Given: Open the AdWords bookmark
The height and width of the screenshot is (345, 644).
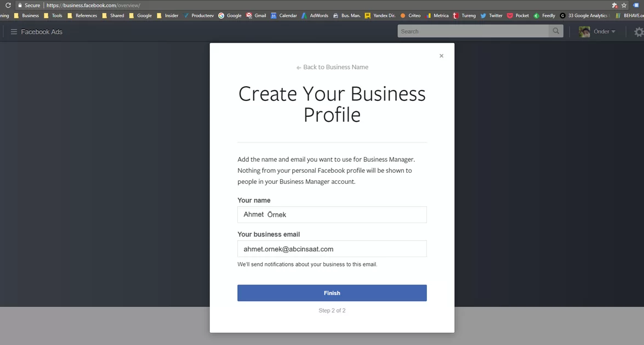Looking at the screenshot, I should tap(315, 15).
